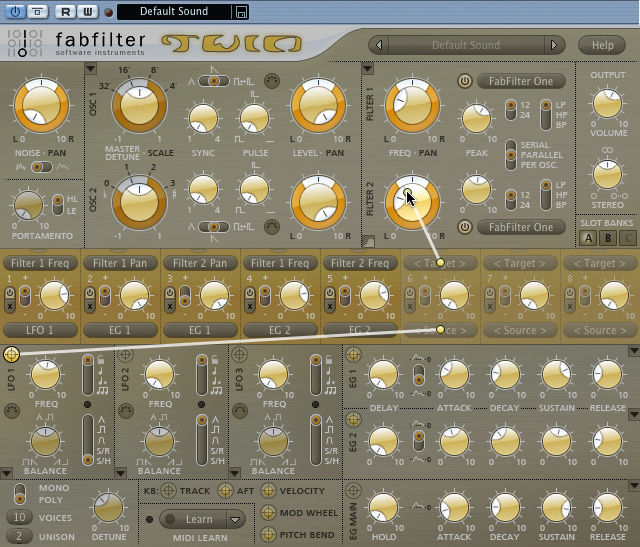Click OSC 1 MIDI port icon
Image resolution: width=640 pixels, height=547 pixels.
pos(272,81)
